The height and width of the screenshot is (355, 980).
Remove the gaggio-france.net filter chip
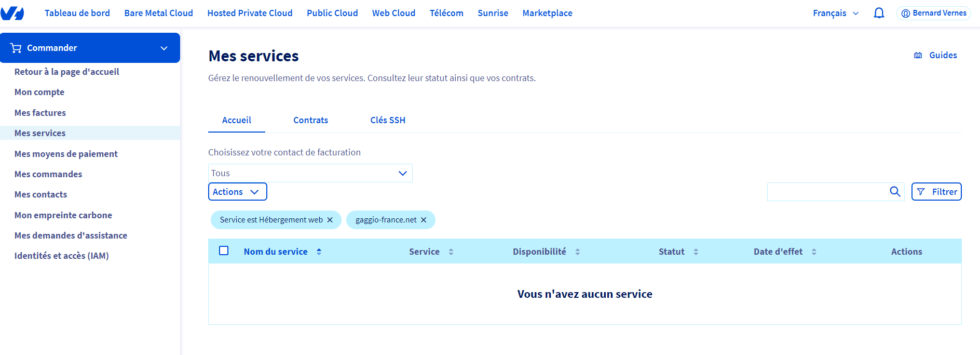point(424,220)
